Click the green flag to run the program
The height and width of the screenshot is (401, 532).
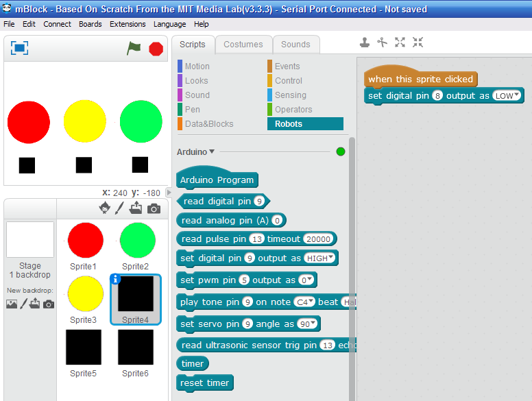point(134,48)
